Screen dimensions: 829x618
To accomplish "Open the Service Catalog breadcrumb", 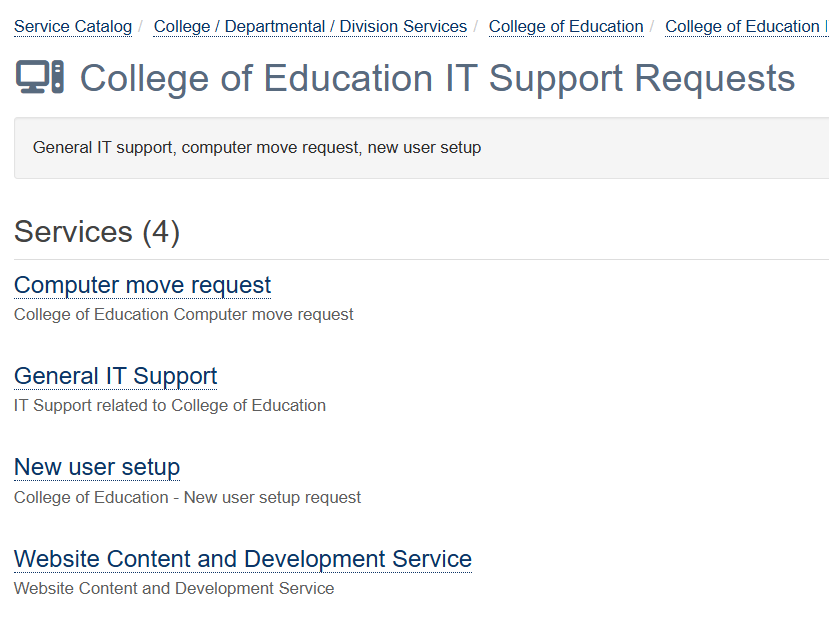I will (73, 27).
